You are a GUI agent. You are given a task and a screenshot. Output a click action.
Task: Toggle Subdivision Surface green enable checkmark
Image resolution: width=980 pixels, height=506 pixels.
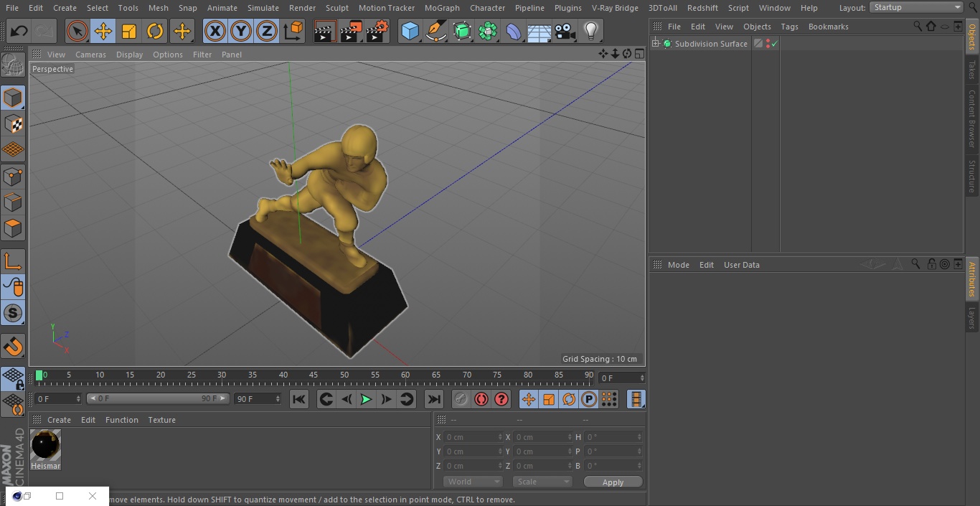point(775,44)
